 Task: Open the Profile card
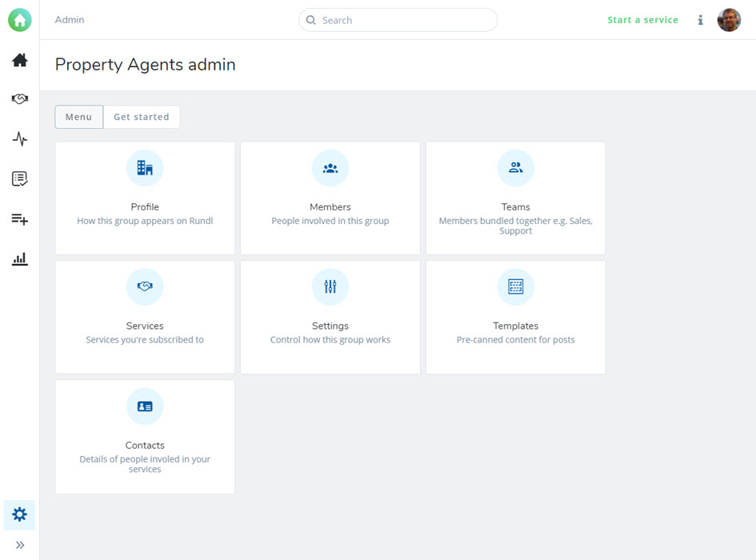tap(145, 198)
